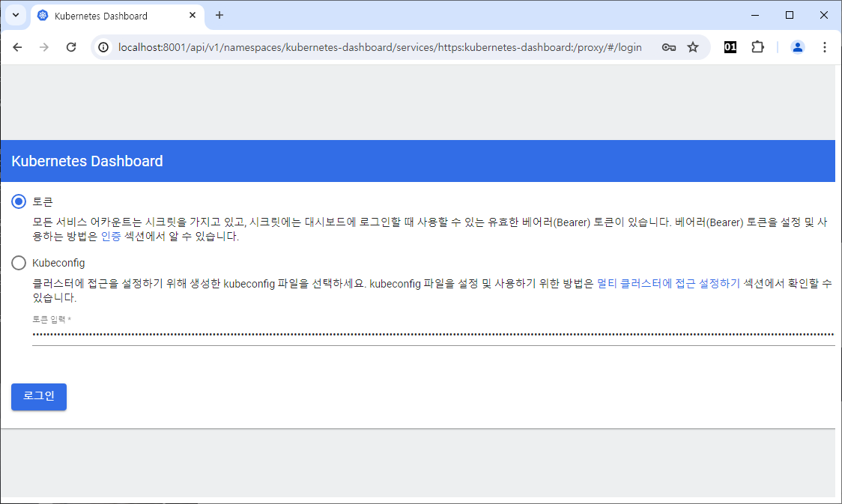
Task: Go forward in browser history
Action: click(44, 47)
